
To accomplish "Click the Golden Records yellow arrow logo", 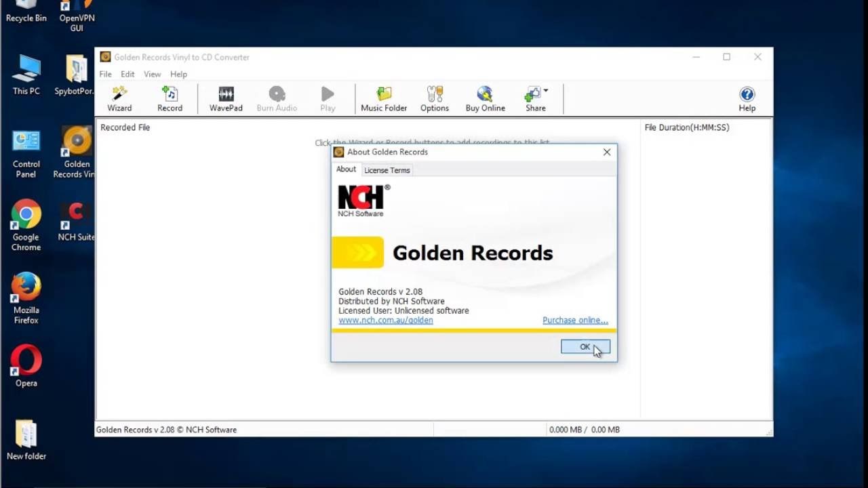I will click(357, 252).
